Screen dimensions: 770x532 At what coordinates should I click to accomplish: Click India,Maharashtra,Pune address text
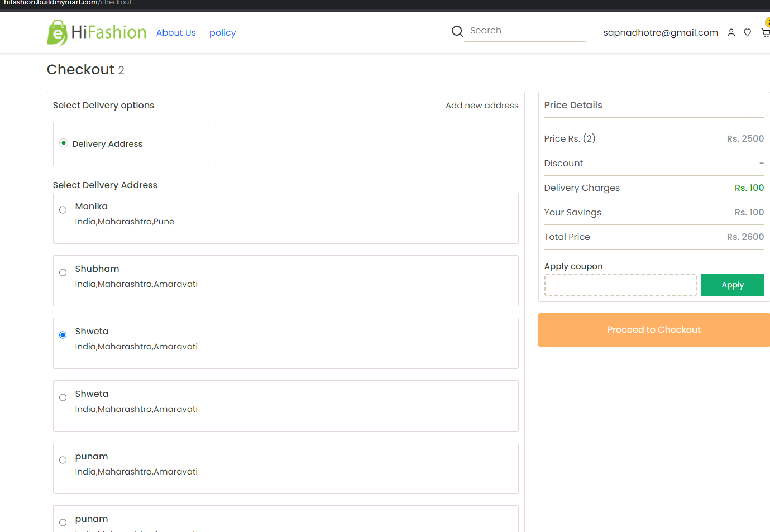pos(125,222)
